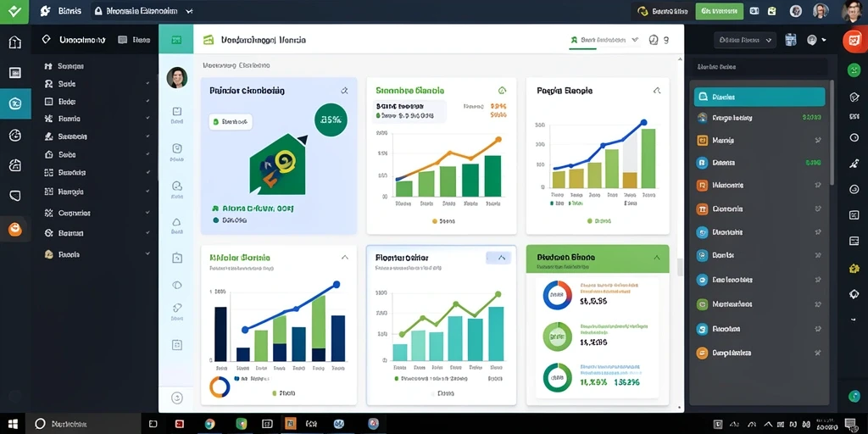Collapse the green-header donut charts card

pos(657,258)
